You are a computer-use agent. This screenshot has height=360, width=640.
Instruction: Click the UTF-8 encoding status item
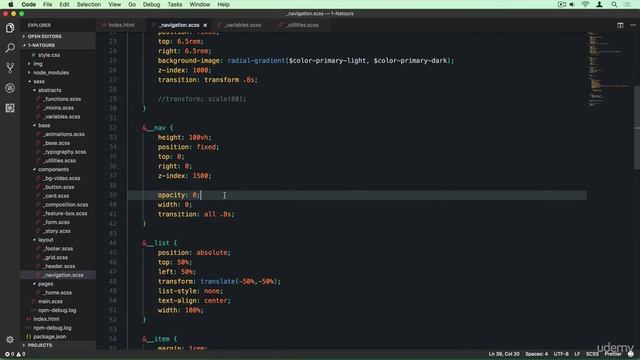[561, 354]
